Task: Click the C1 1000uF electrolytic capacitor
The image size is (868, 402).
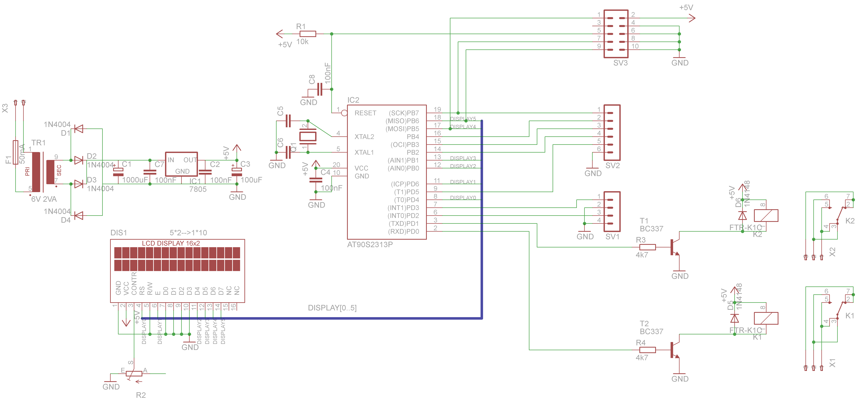Action: (x=118, y=172)
